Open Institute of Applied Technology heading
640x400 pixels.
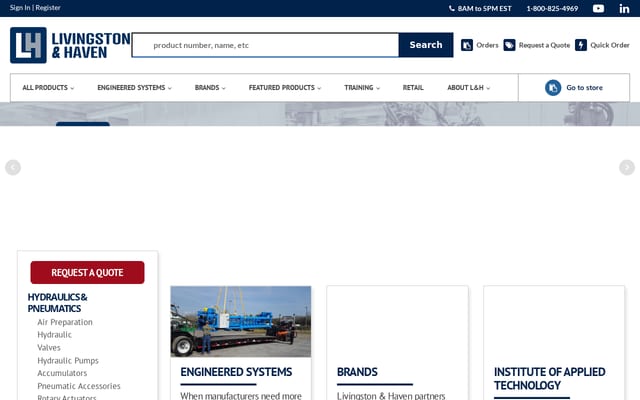549,378
